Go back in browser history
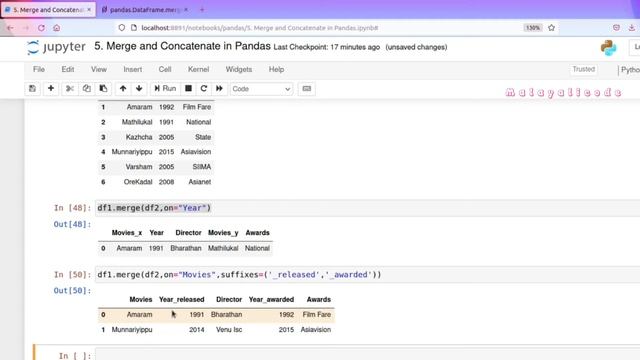Screen dimensions: 640x360 coord(10,28)
